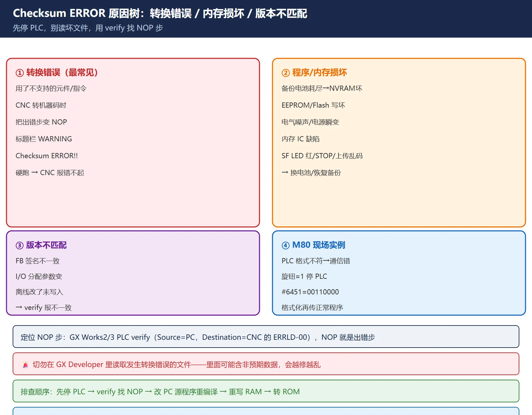The height and width of the screenshot is (415, 532).
Task: Click the line 'EEPROM/Flash 写坏'
Action: pos(313,105)
